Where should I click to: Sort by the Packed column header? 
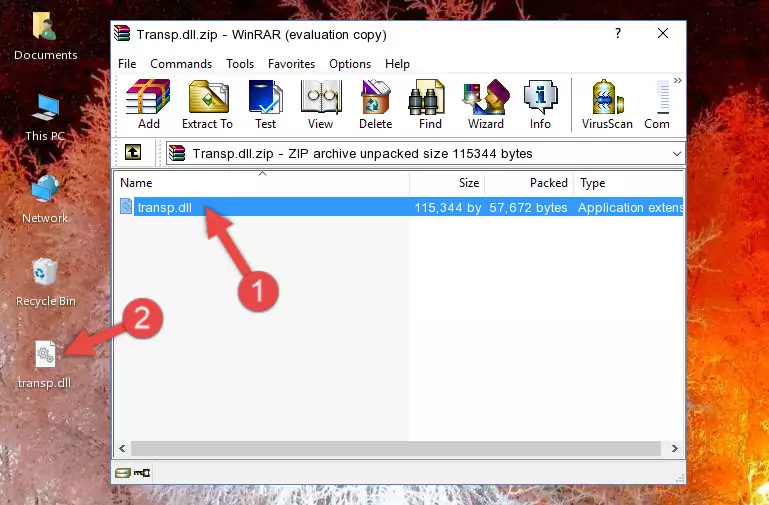[529, 183]
